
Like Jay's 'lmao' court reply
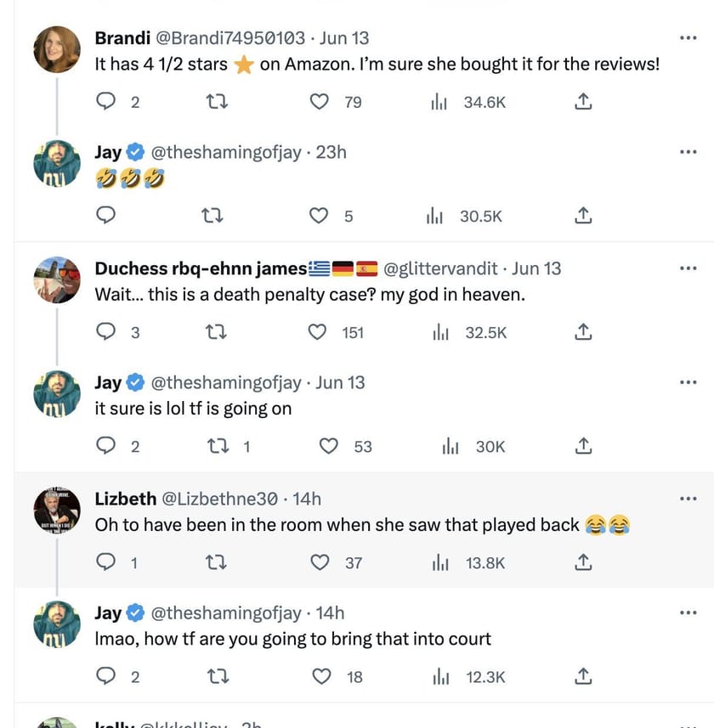pyautogui.click(x=321, y=676)
